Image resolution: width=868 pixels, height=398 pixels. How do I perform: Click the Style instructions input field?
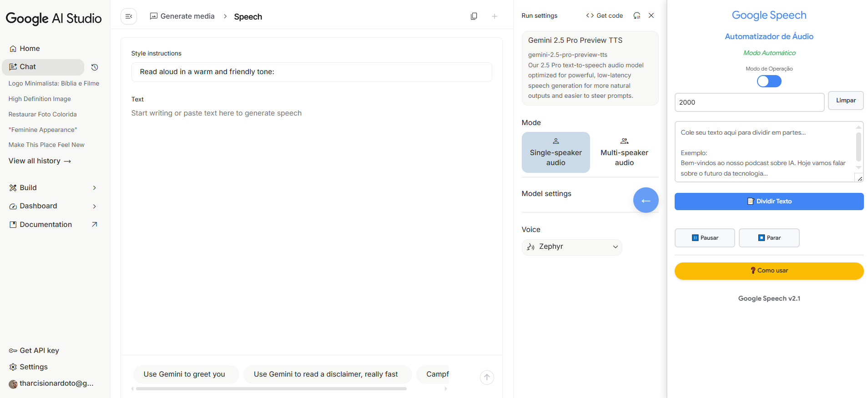coord(312,72)
